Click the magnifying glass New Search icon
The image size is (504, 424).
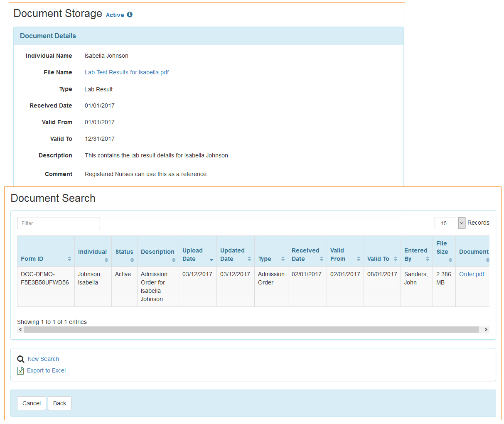20,359
